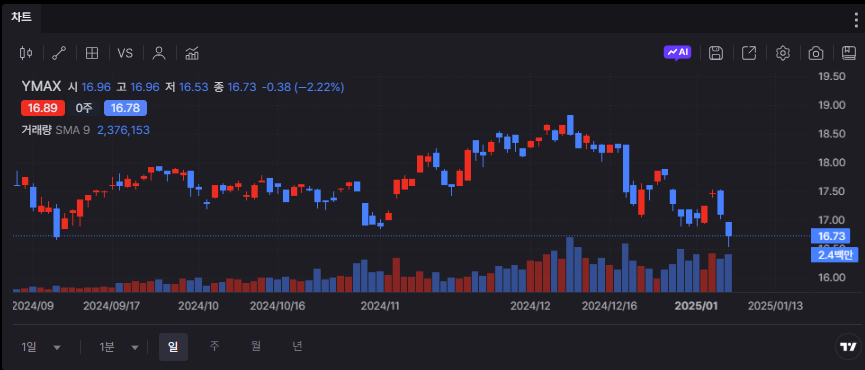Viewport: 865px width, 370px height.
Task: Open the grid layout icon
Action: pos(92,53)
